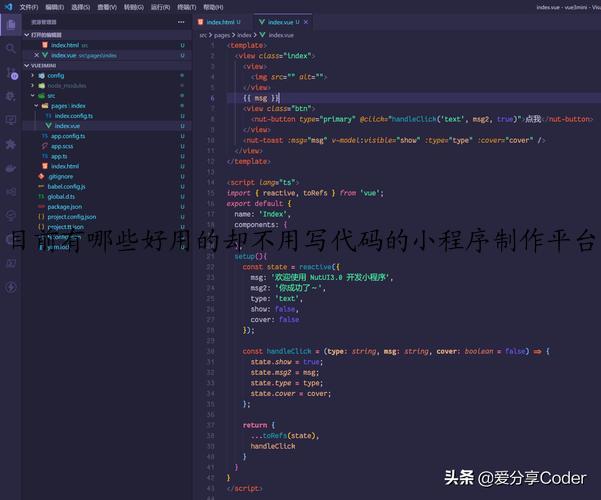
Task: Click the return statement on line 37
Action: tap(259, 425)
